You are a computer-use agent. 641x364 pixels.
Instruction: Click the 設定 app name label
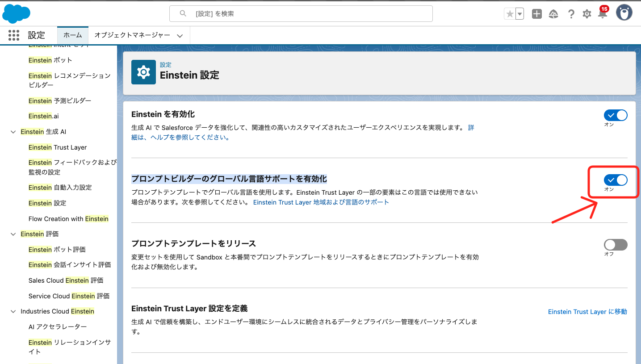click(37, 35)
